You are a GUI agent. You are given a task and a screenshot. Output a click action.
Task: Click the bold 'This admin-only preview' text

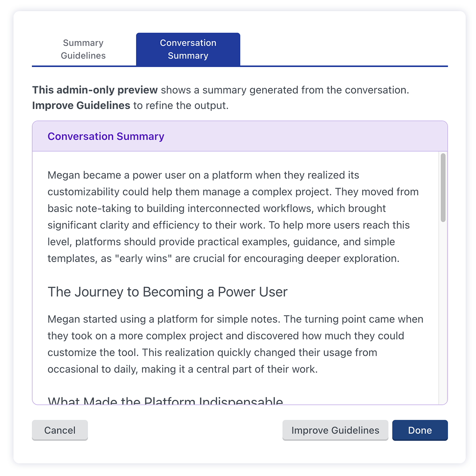pyautogui.click(x=95, y=90)
